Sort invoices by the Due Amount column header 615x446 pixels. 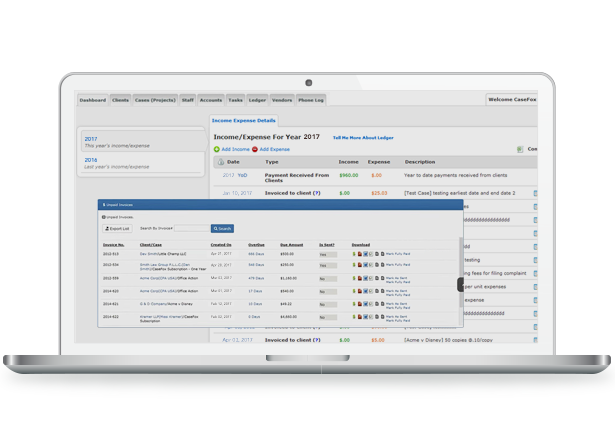(294, 243)
